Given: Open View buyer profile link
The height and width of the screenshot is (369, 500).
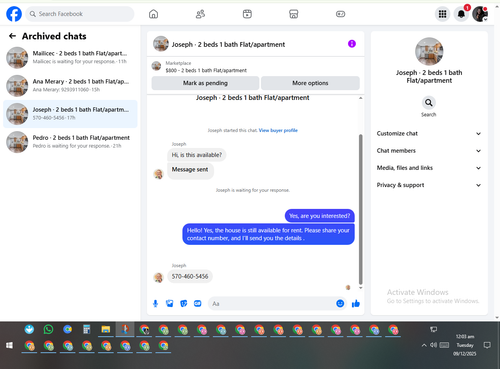Looking at the screenshot, I should [278, 130].
